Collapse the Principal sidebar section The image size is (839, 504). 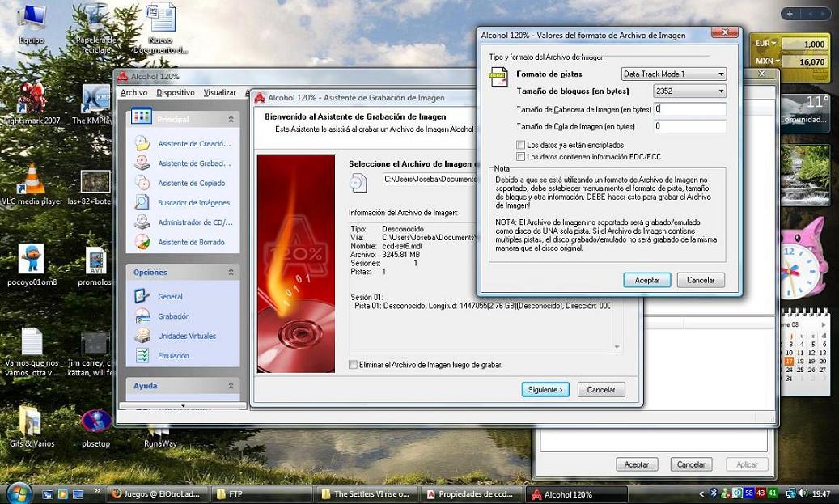click(231, 119)
